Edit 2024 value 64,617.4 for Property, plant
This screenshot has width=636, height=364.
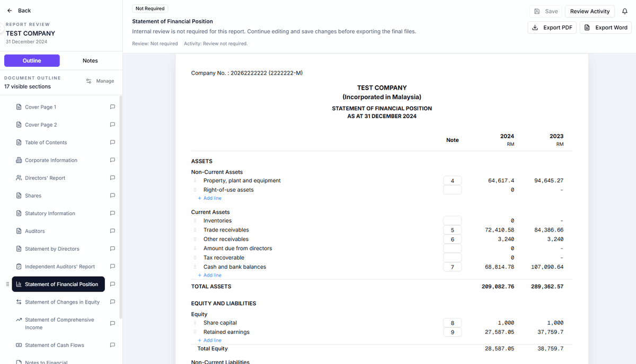(x=501, y=181)
